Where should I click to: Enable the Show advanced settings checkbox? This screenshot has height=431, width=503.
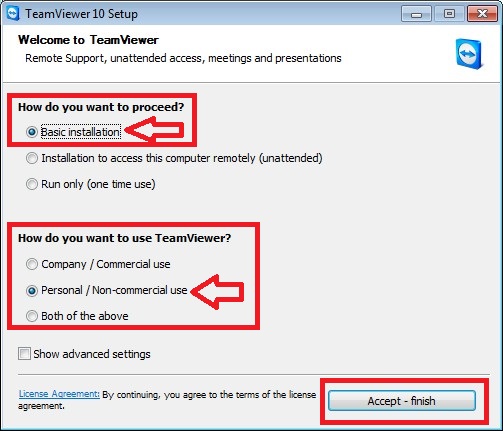pyautogui.click(x=24, y=354)
